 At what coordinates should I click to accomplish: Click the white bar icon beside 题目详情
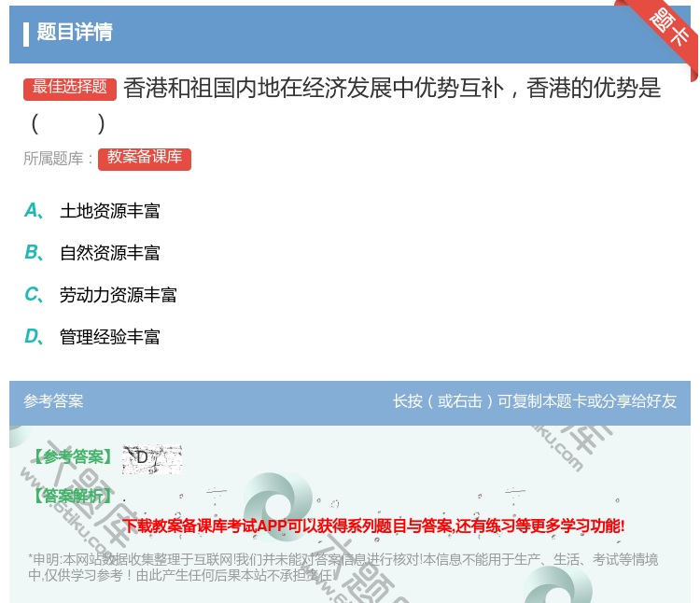26,33
